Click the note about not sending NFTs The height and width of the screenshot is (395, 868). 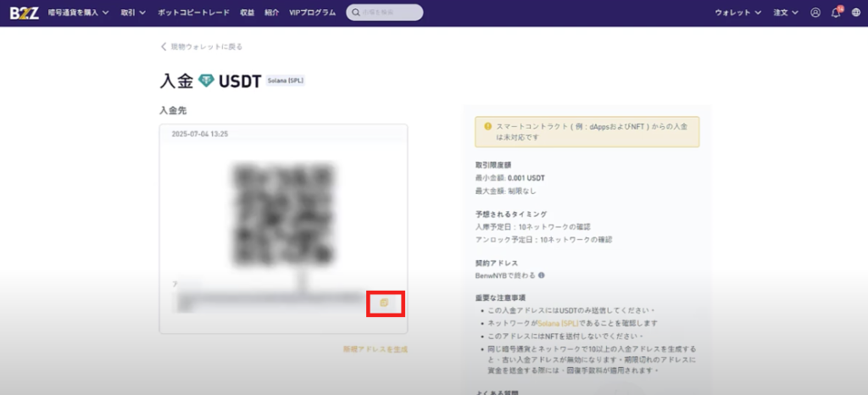[x=565, y=337]
